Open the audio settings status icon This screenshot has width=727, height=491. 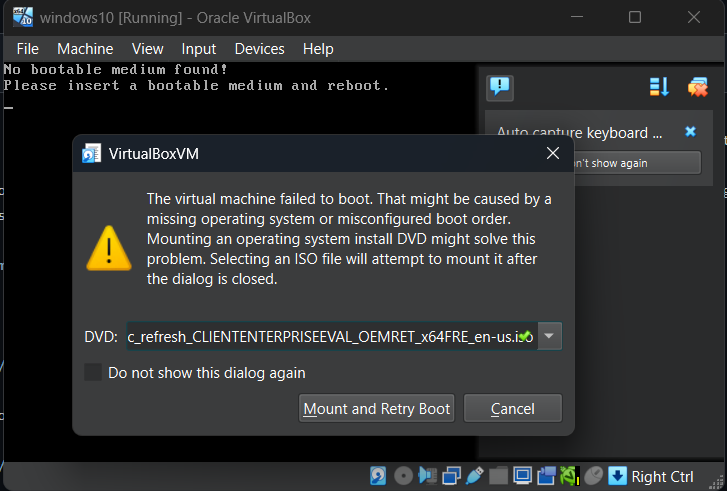click(x=427, y=476)
